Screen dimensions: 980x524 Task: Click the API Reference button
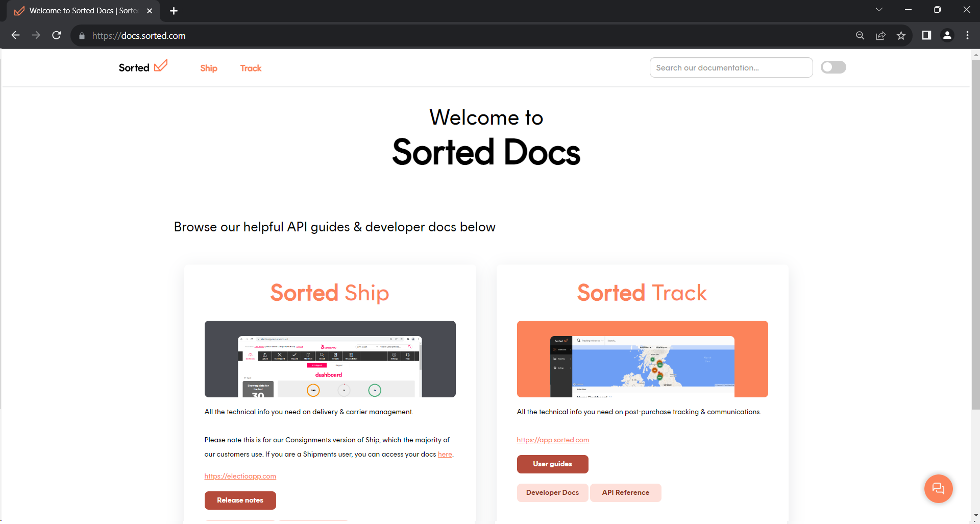click(626, 493)
